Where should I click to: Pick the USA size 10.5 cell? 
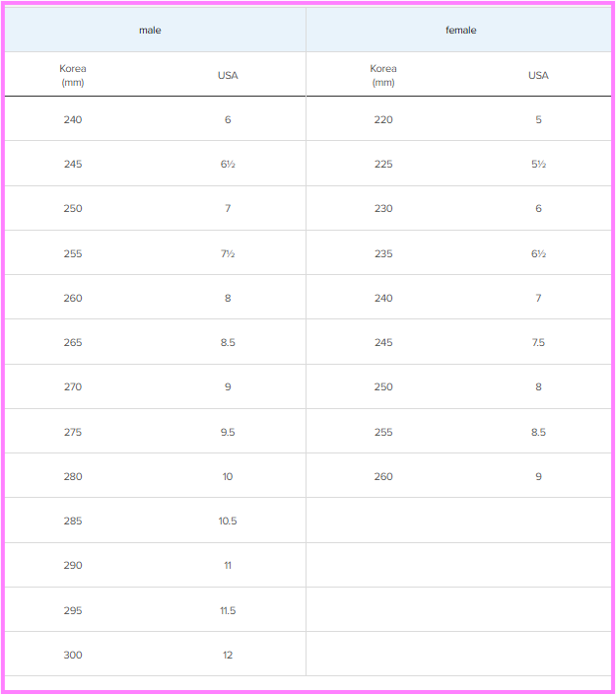[x=228, y=521]
